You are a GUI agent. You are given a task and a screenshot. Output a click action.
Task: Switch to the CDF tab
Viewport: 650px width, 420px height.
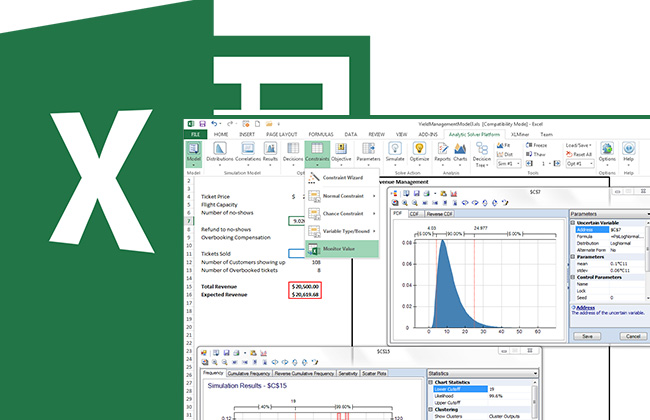pos(413,214)
